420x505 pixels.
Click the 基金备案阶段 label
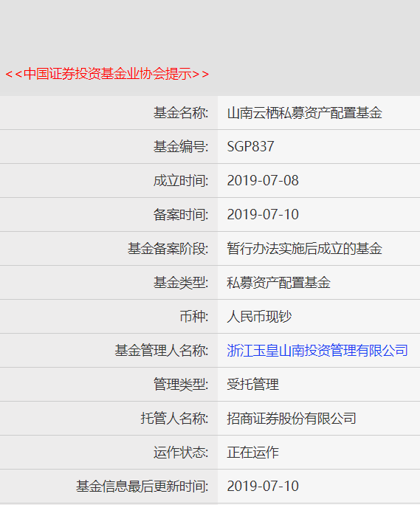coord(168,249)
